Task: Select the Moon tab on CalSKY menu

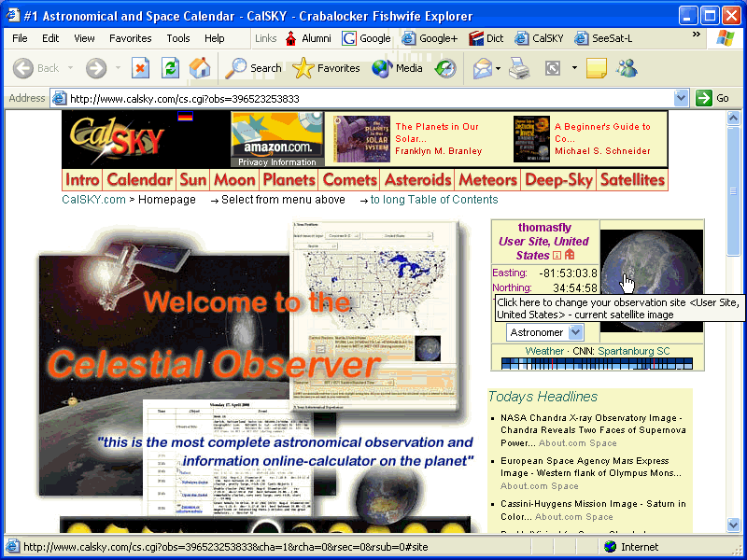Action: coord(234,180)
